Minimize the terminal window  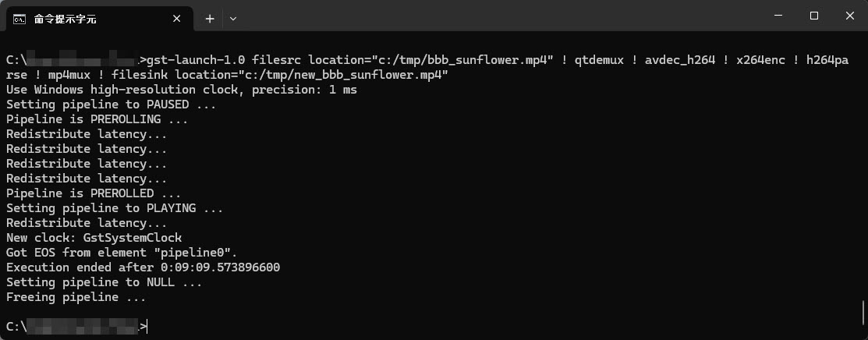click(x=778, y=16)
